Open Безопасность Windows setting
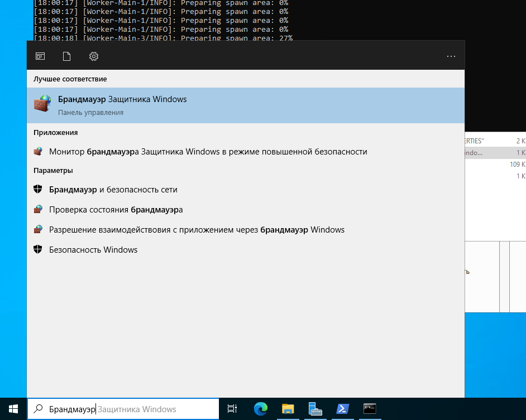 pyautogui.click(x=246, y=250)
